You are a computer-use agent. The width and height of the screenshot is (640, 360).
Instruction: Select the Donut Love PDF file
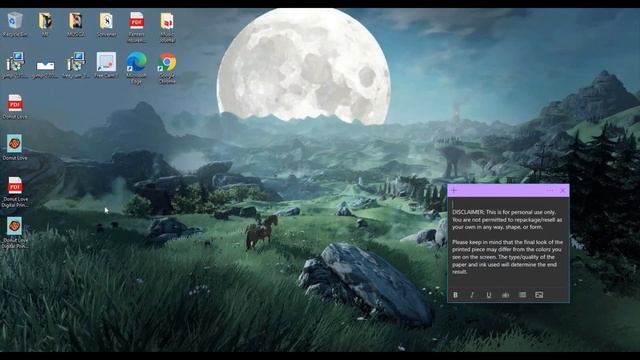pos(15,107)
